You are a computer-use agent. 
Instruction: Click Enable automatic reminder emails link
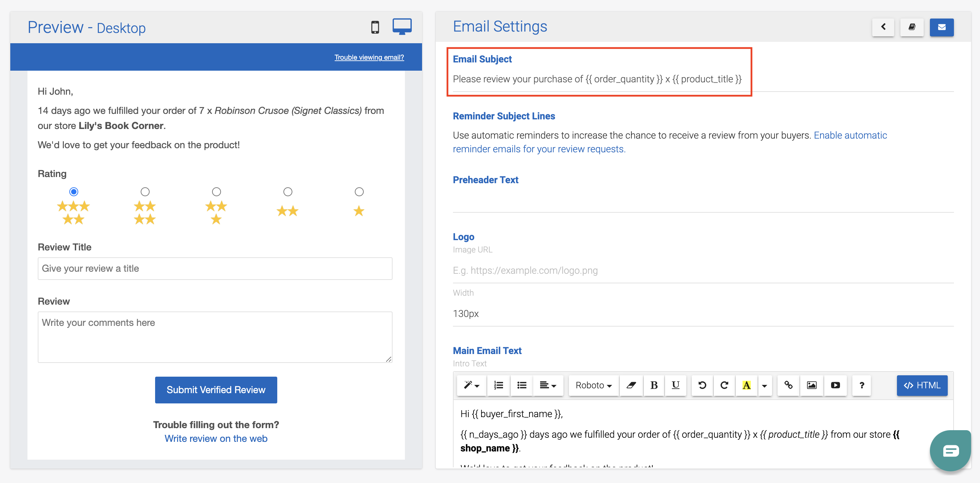851,135
